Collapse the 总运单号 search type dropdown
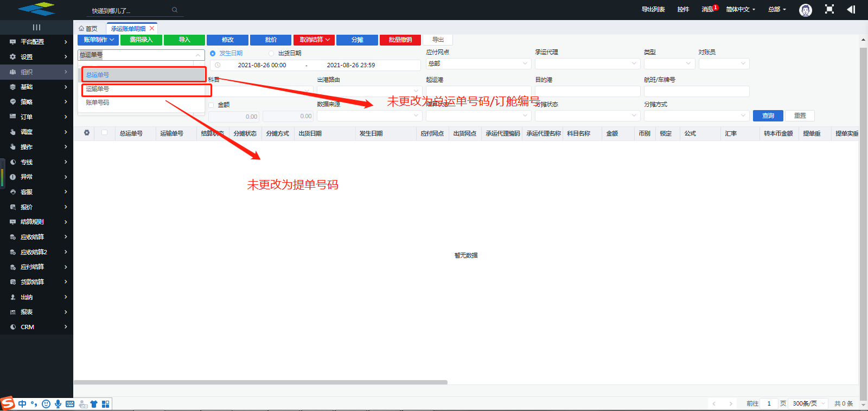The image size is (868, 411). click(198, 55)
